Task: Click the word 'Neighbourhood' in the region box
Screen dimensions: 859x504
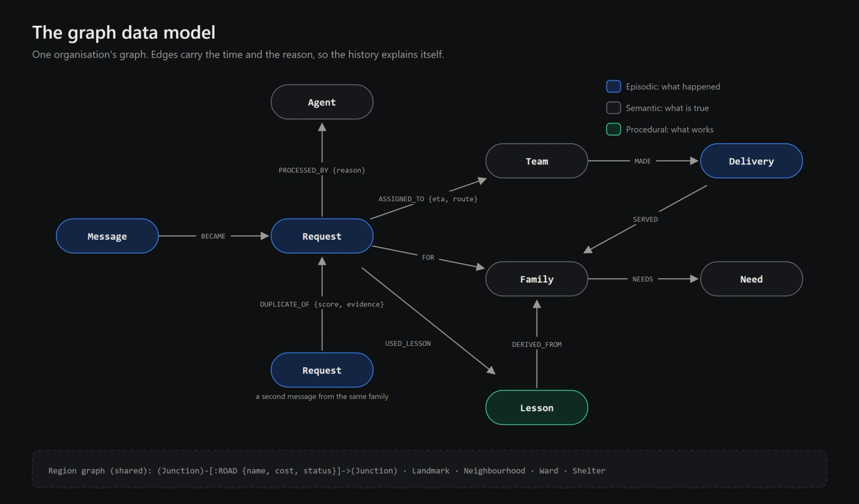Action: coord(495,471)
